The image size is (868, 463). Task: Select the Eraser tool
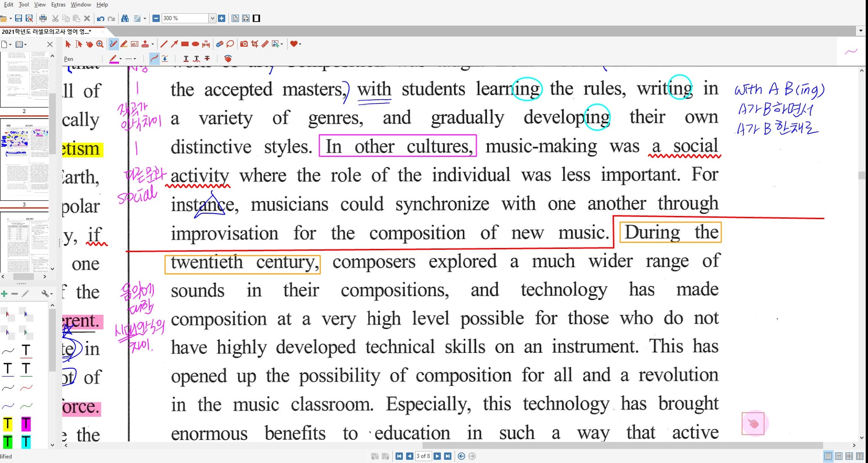point(220,44)
